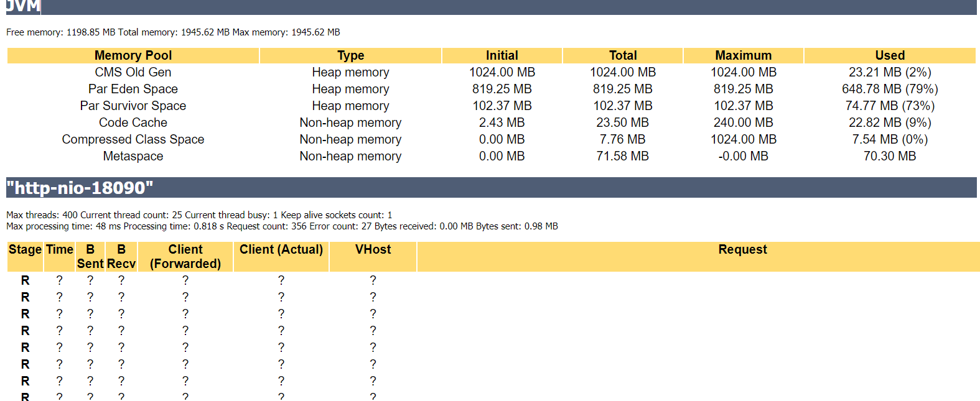Click the Par Survivor Space cell
The height and width of the screenshot is (401, 980).
[133, 106]
